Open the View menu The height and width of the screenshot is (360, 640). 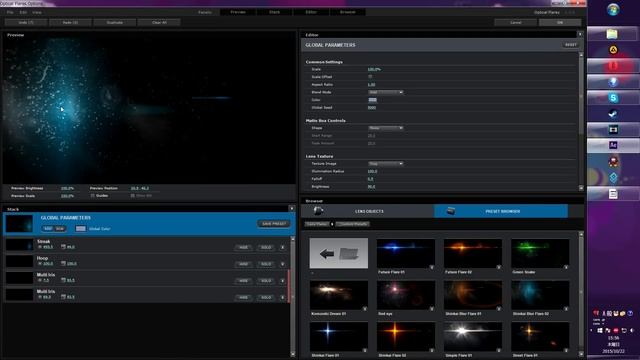pyautogui.click(x=37, y=12)
